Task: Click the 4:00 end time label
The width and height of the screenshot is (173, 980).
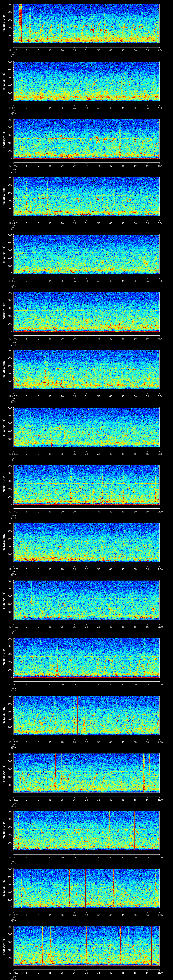Action: [x=160, y=166]
